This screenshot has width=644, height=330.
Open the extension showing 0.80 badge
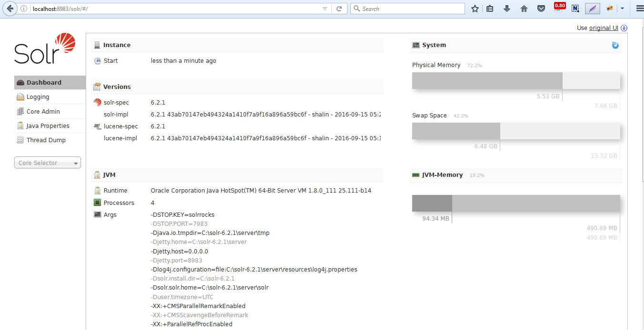click(x=559, y=8)
